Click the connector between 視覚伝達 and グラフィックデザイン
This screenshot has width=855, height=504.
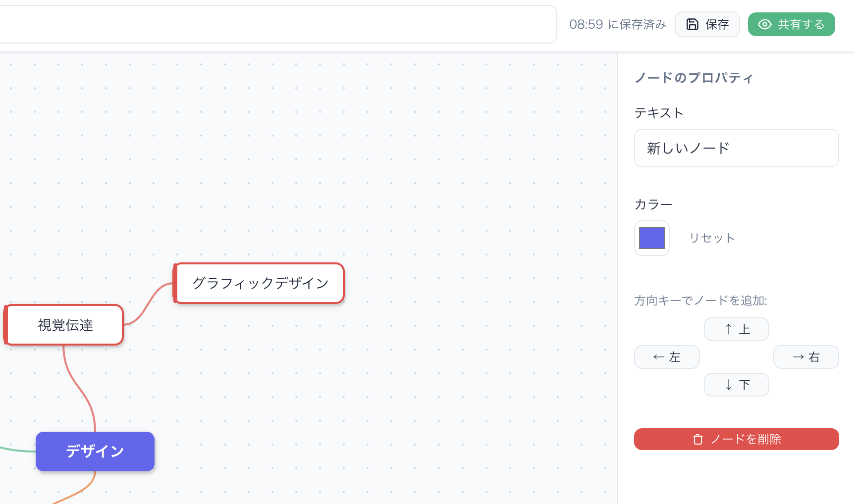tap(148, 302)
